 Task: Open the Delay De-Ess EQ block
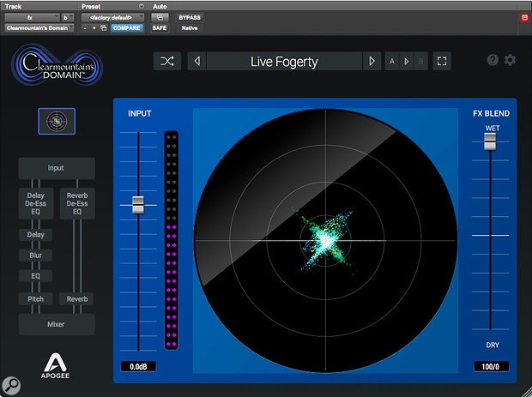pos(36,203)
